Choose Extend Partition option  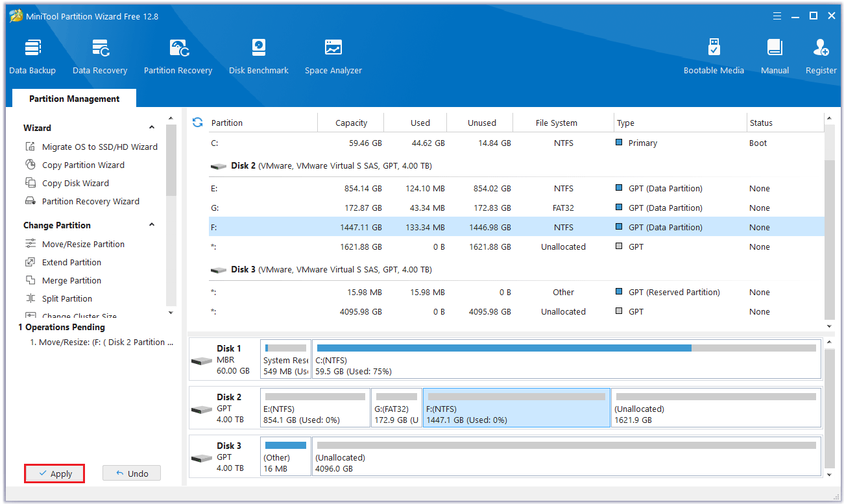pos(71,262)
